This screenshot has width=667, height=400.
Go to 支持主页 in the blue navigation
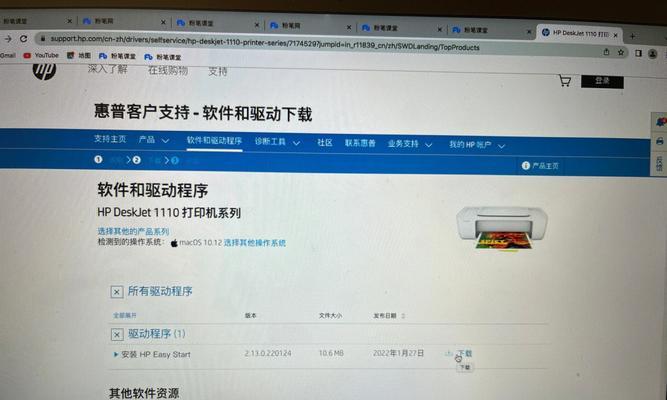[110, 139]
